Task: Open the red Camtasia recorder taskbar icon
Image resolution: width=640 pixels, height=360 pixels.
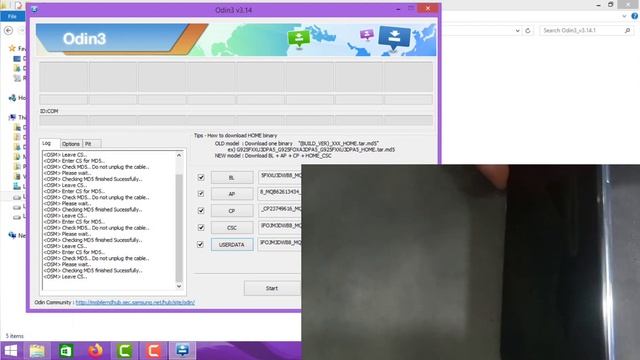Action: point(153,351)
